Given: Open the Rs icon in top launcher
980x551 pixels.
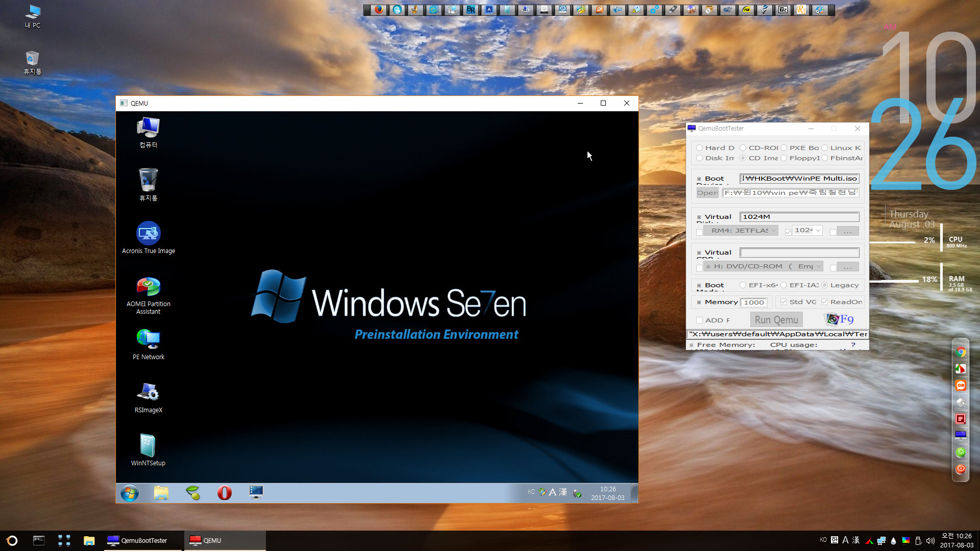Looking at the screenshot, I should click(x=801, y=10).
